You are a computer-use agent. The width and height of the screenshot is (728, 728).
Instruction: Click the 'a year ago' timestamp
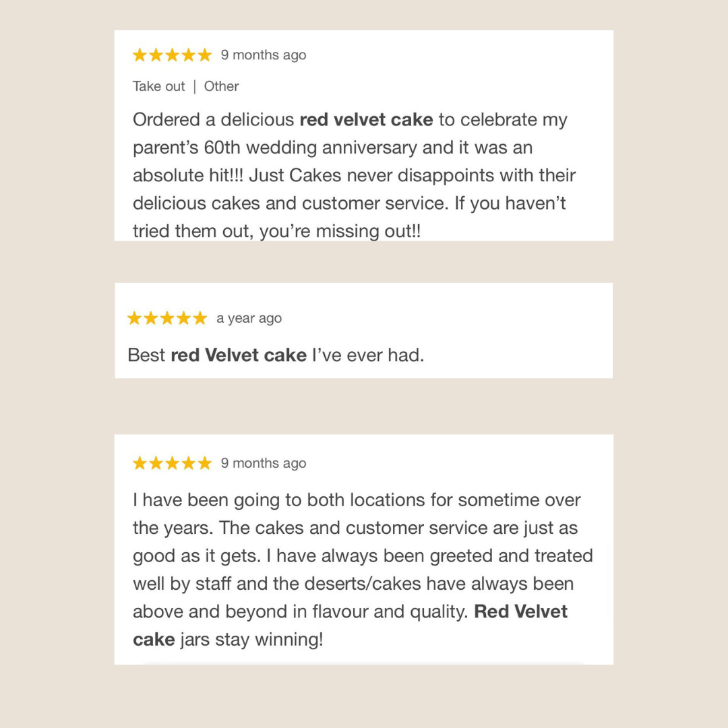pyautogui.click(x=249, y=318)
